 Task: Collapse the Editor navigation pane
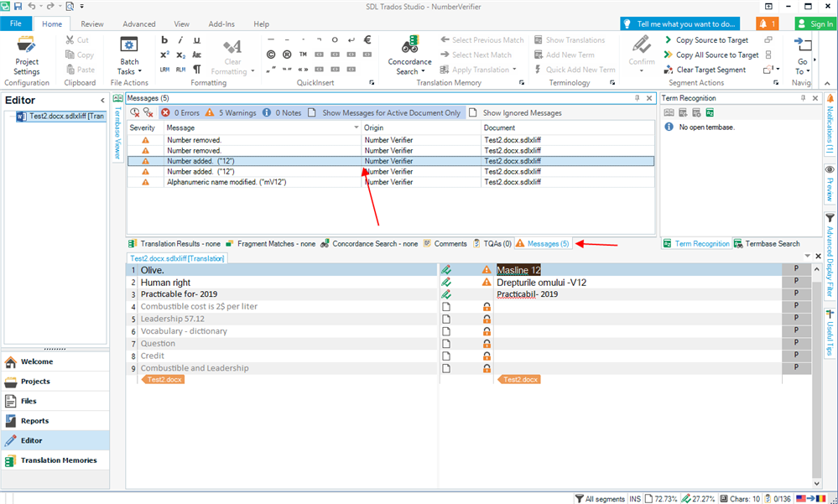click(x=102, y=100)
